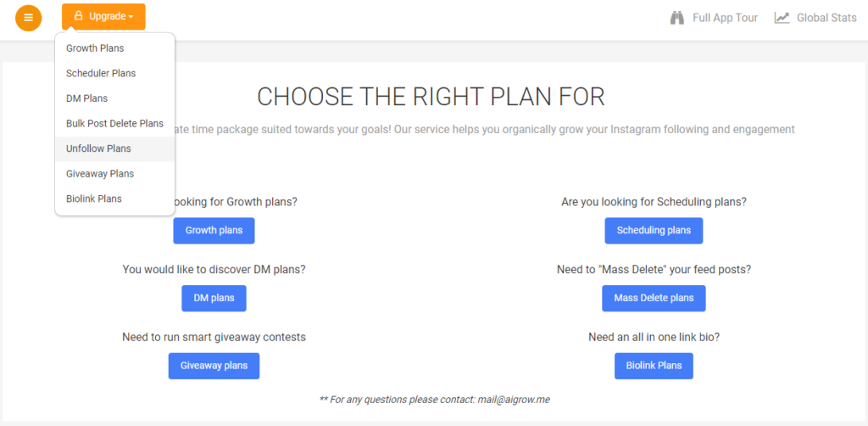
Task: Click the lock icon on Upgrade
Action: point(79,16)
